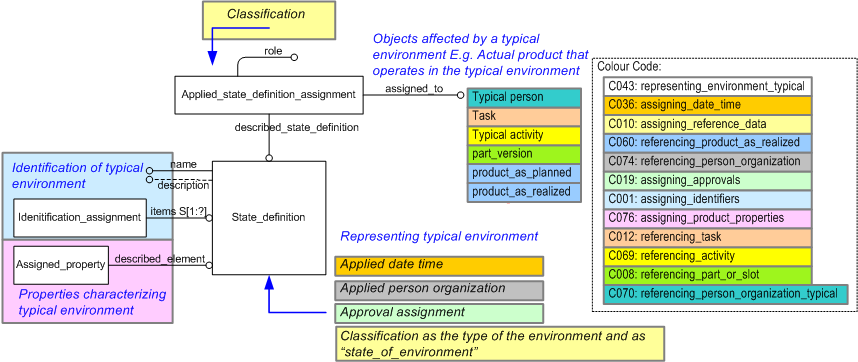The width and height of the screenshot is (858, 362).
Task: Click the 'Identification of typical environment' heading
Action: pos(78,176)
